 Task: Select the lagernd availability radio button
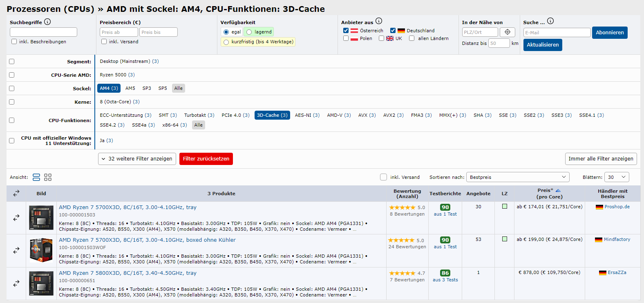click(249, 32)
